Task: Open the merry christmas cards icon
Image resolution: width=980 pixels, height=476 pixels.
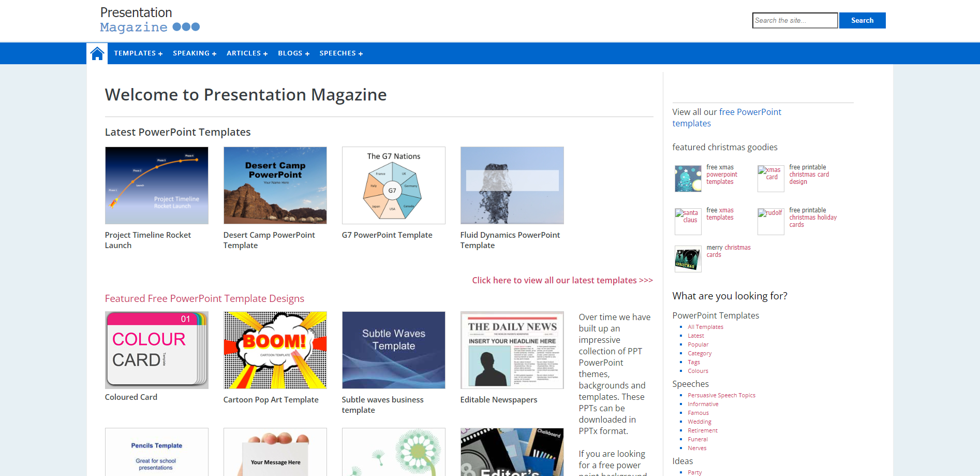Action: [x=688, y=259]
